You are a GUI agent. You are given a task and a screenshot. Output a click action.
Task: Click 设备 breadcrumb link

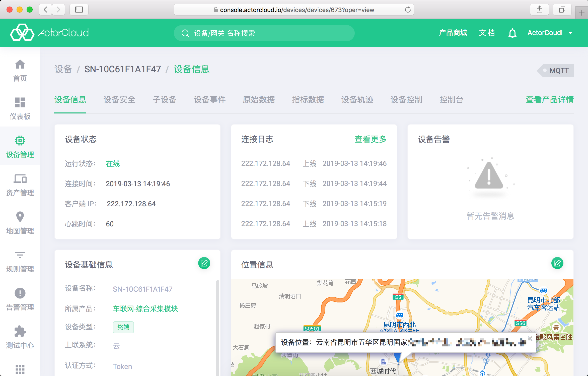63,69
